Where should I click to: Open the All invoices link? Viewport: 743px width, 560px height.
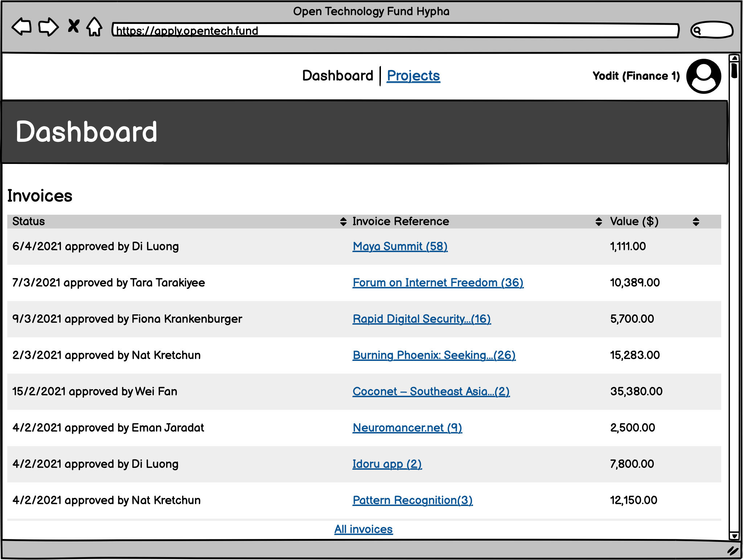click(x=363, y=529)
